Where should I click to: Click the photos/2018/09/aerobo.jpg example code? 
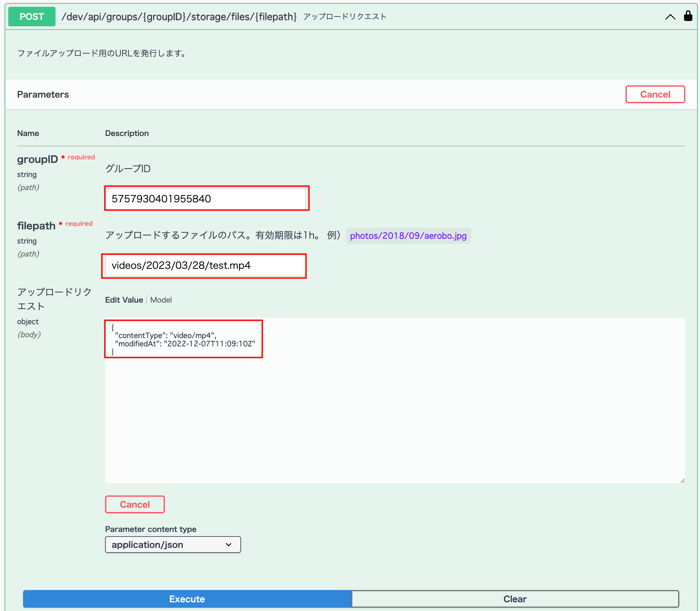[x=408, y=235]
